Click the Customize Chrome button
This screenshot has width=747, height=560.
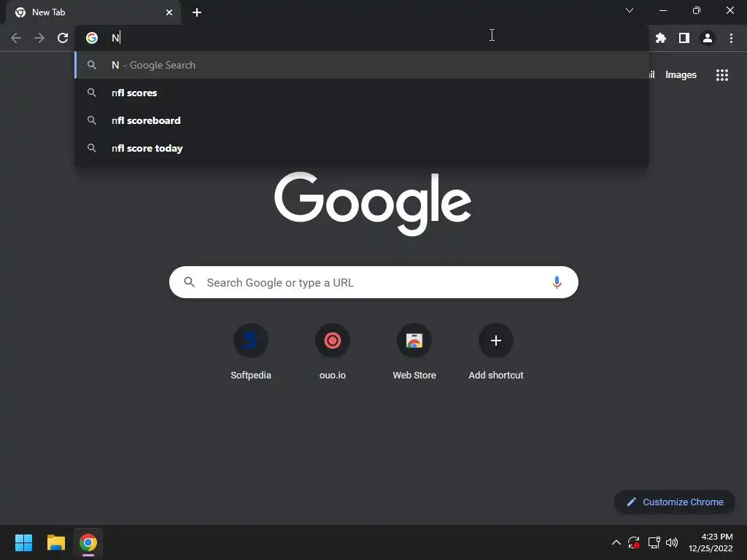[675, 502]
